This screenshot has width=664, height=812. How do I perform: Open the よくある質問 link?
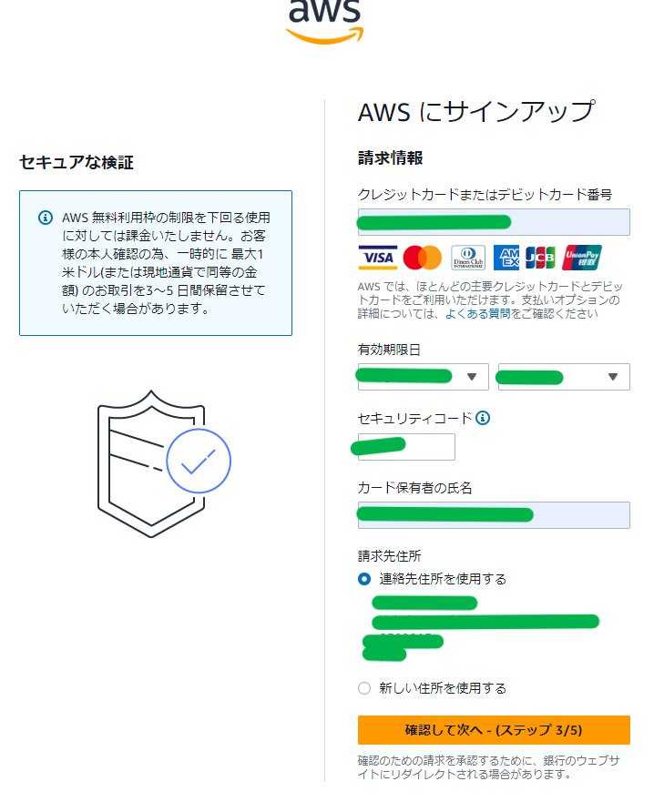[476, 314]
